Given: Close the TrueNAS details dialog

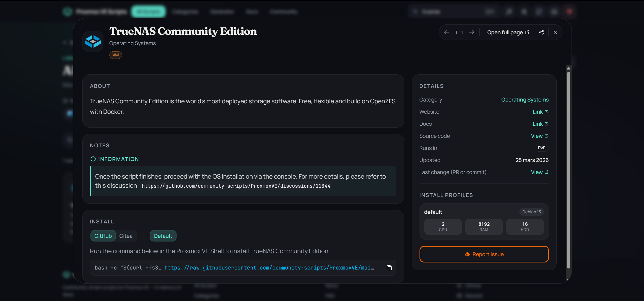Looking at the screenshot, I should click(555, 32).
